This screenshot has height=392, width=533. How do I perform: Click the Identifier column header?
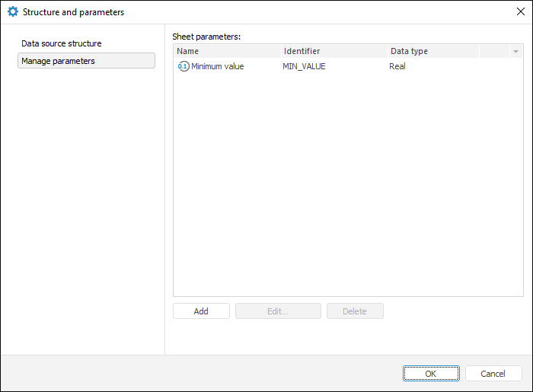click(333, 51)
